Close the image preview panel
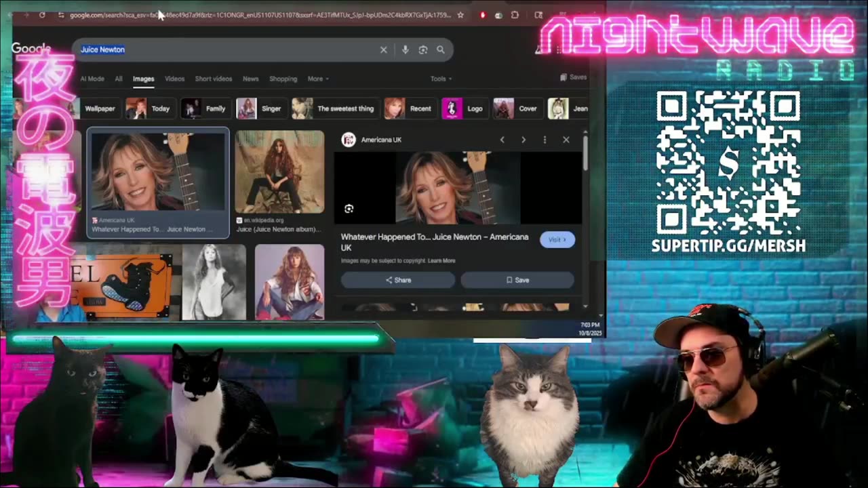 click(566, 140)
